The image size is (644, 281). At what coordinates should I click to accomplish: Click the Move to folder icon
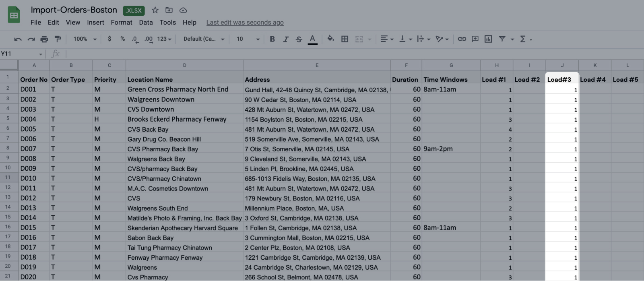pos(169,10)
